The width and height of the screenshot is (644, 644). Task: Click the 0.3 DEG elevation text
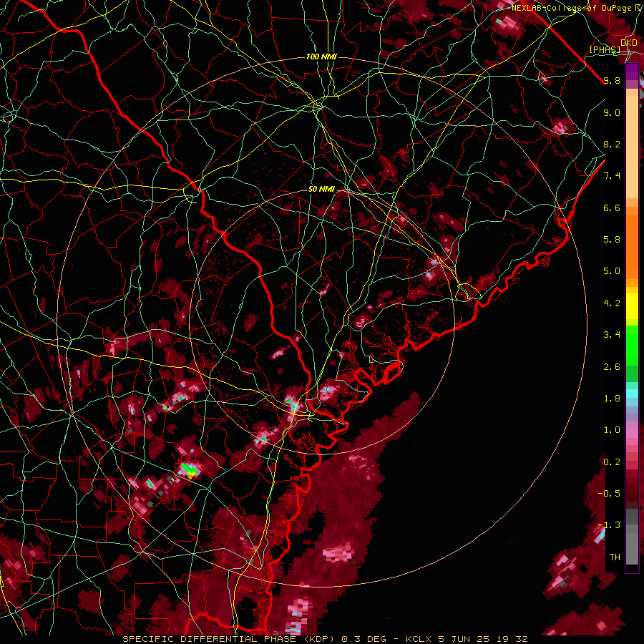[364, 639]
